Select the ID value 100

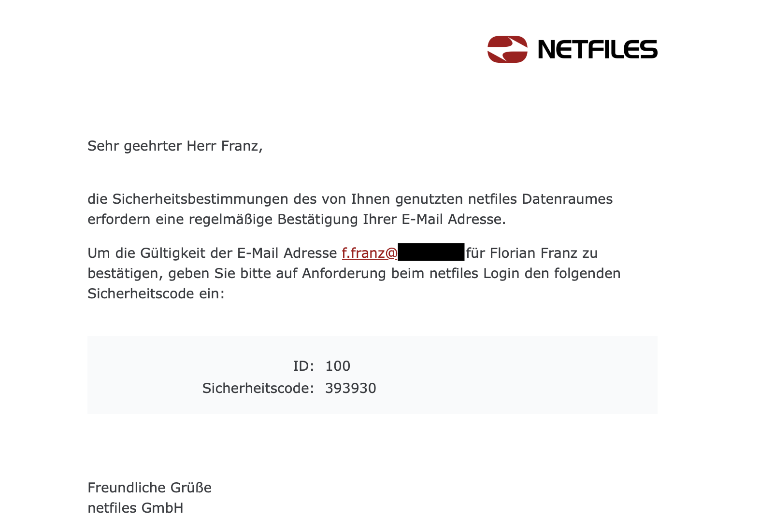coord(338,366)
